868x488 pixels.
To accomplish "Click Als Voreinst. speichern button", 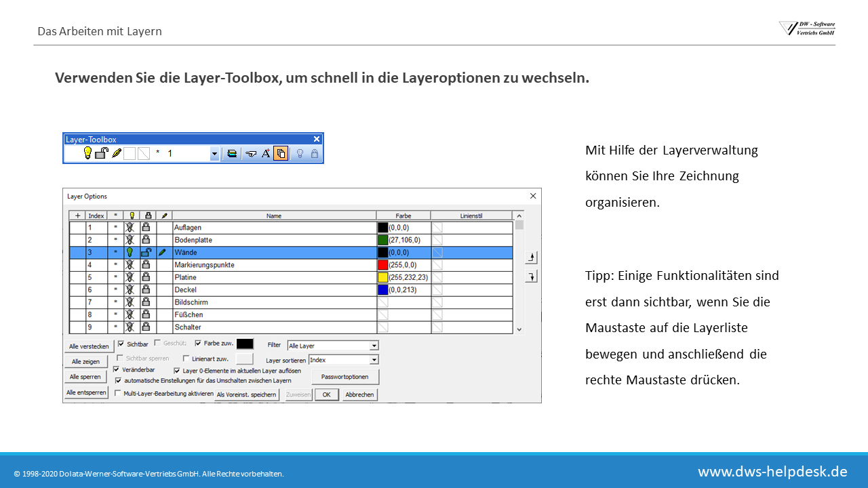I will [x=247, y=394].
